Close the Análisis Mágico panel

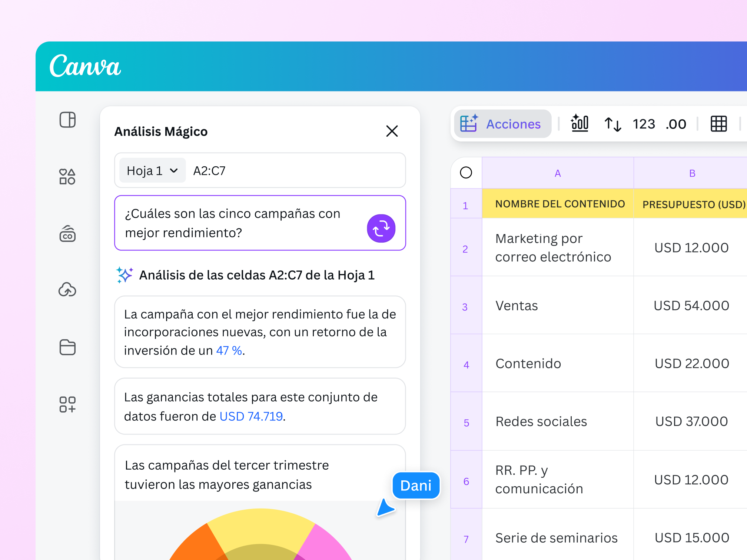[x=392, y=131]
